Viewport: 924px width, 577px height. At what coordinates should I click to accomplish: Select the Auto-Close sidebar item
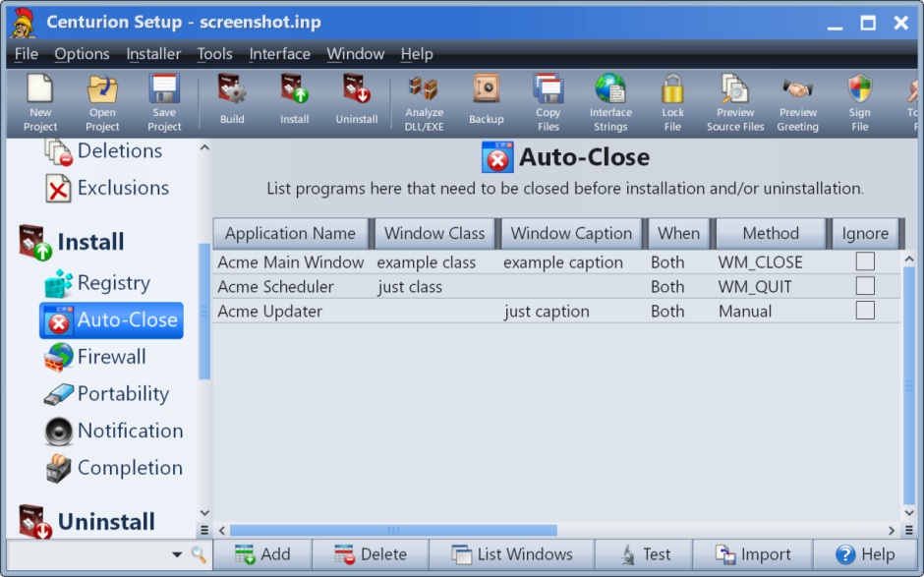[111, 320]
